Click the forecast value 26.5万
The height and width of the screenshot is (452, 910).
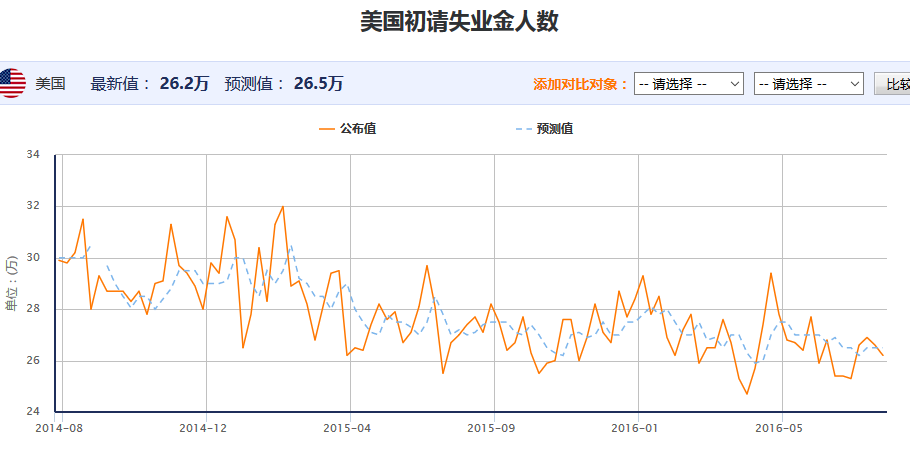(319, 84)
